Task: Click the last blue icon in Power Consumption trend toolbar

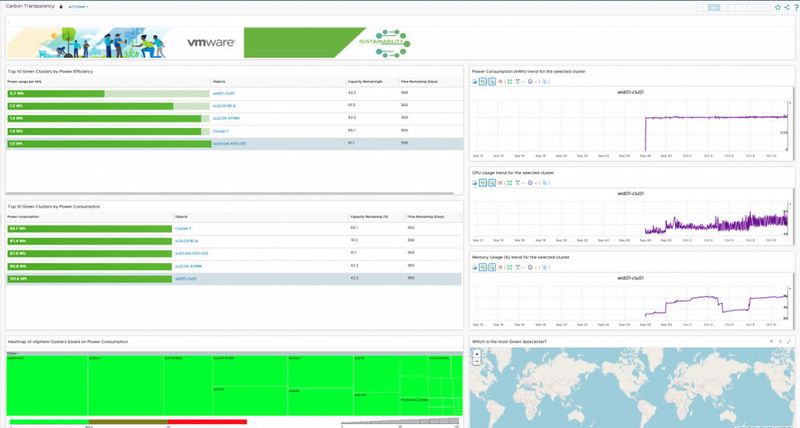Action: pos(545,82)
